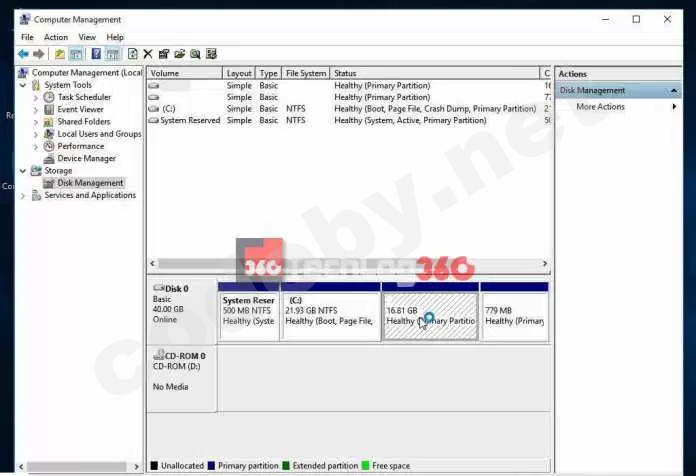Click the Event Viewer icon in tree

(49, 109)
